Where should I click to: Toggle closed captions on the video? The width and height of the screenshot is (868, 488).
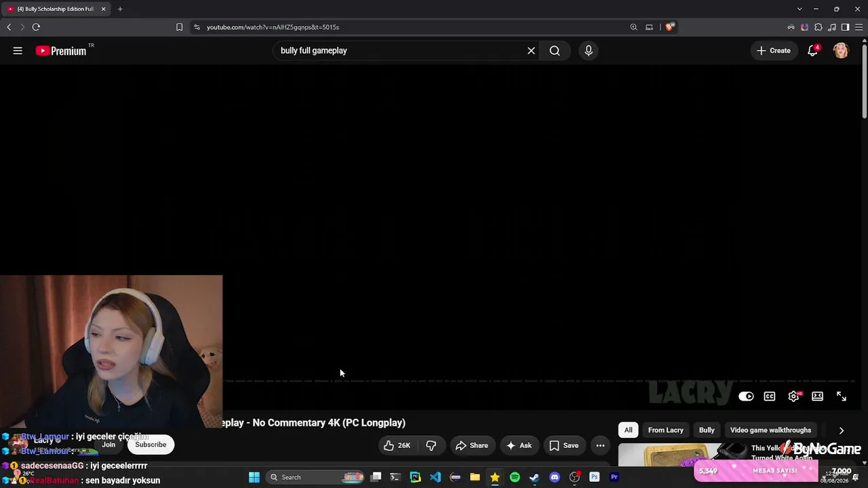[x=770, y=396]
